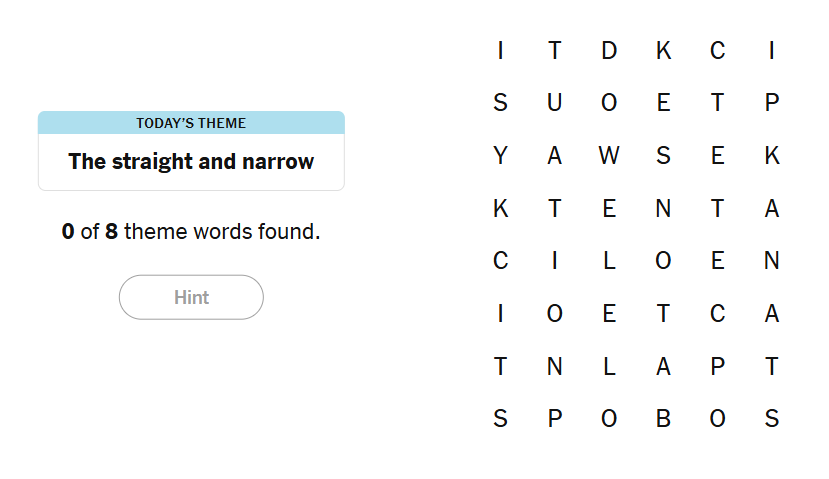Viewport: 829px width, 479px height.
Task: Click the Today's Theme card
Action: tap(191, 151)
